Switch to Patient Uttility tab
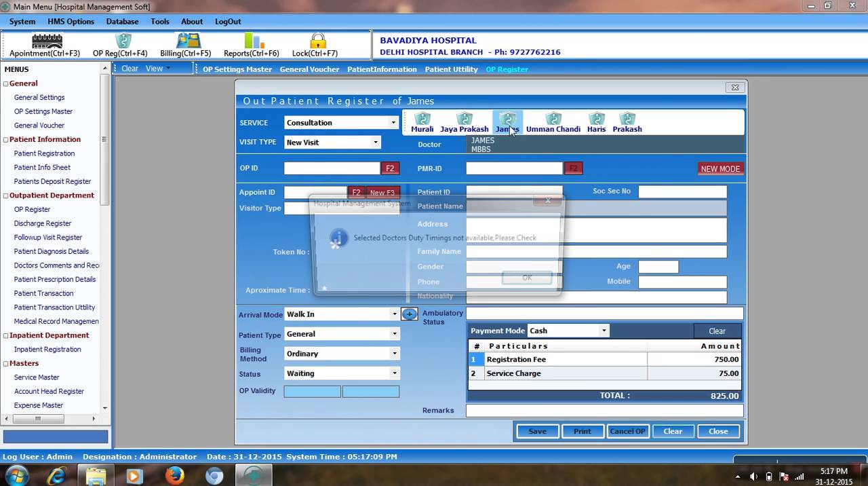 [x=451, y=69]
